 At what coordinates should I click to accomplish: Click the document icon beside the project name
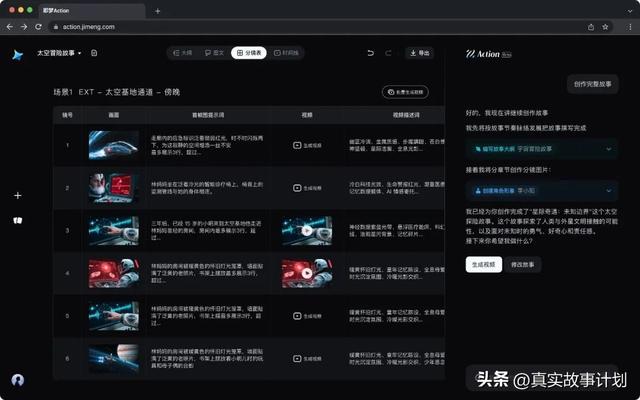click(x=94, y=53)
